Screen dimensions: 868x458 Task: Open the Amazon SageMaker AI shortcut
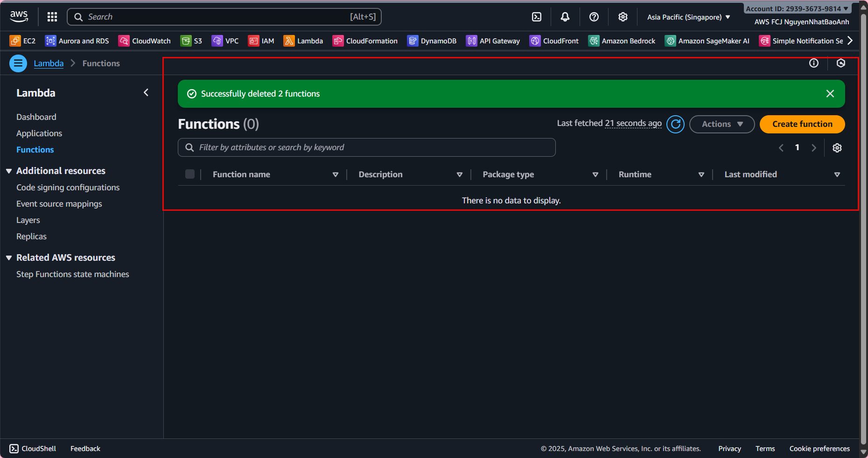coord(707,41)
